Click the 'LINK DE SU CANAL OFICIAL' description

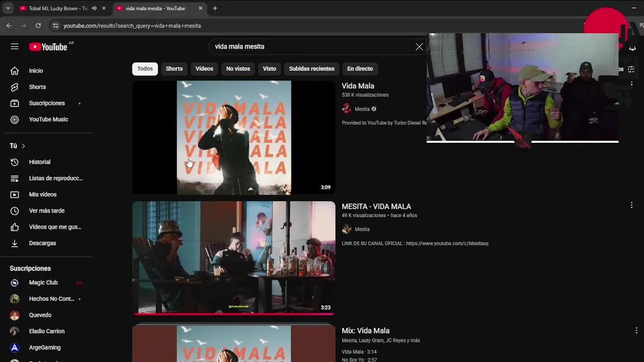click(416, 243)
